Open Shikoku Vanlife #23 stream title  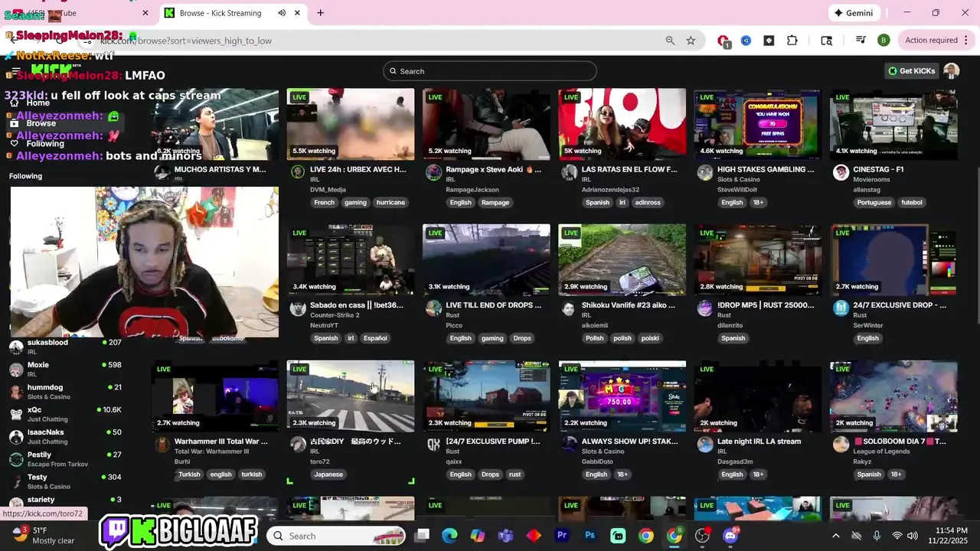[x=629, y=305]
